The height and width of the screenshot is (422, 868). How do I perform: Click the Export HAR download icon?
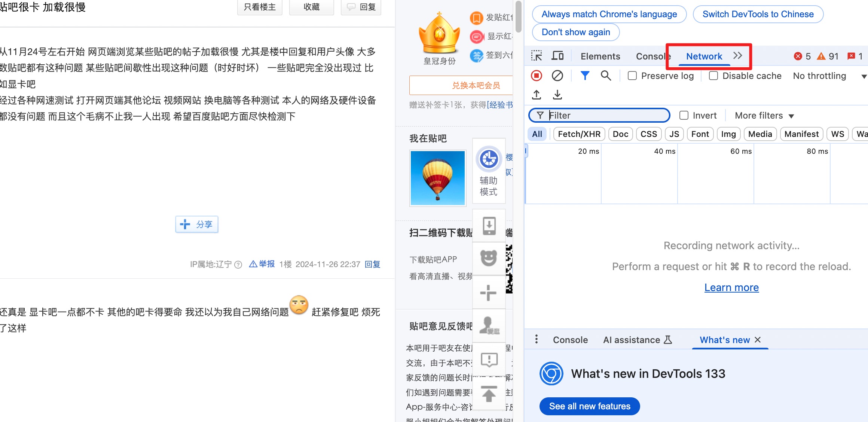[557, 95]
